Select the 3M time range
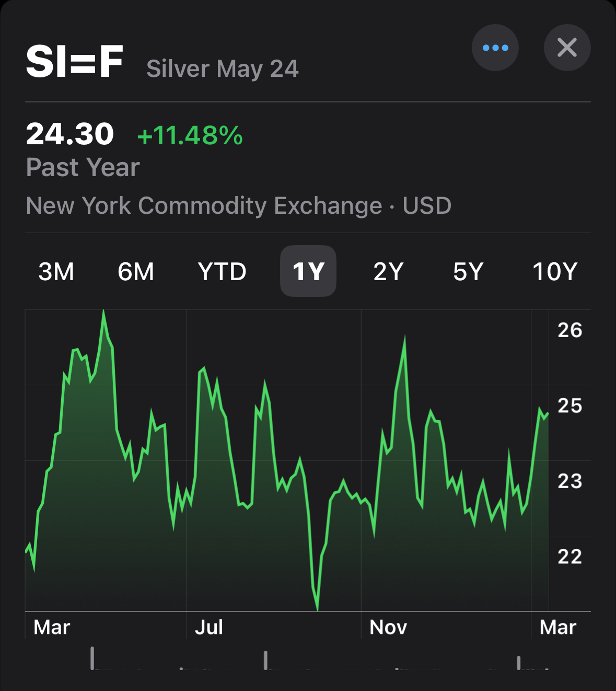 tap(56, 272)
